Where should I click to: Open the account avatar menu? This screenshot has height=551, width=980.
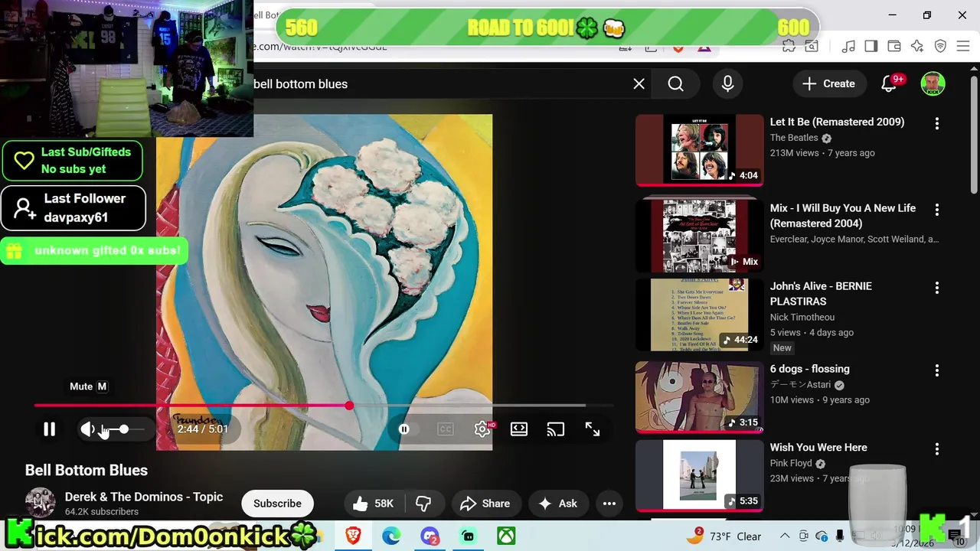933,84
